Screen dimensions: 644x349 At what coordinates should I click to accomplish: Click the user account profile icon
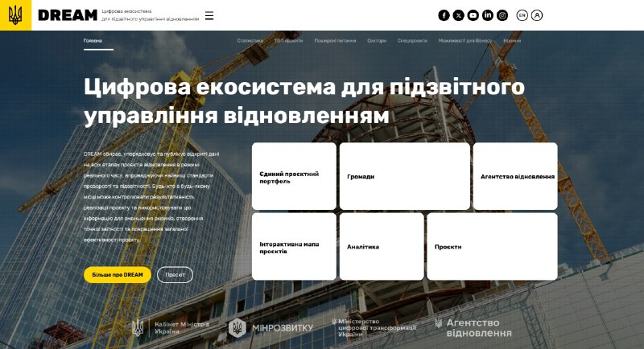(537, 15)
